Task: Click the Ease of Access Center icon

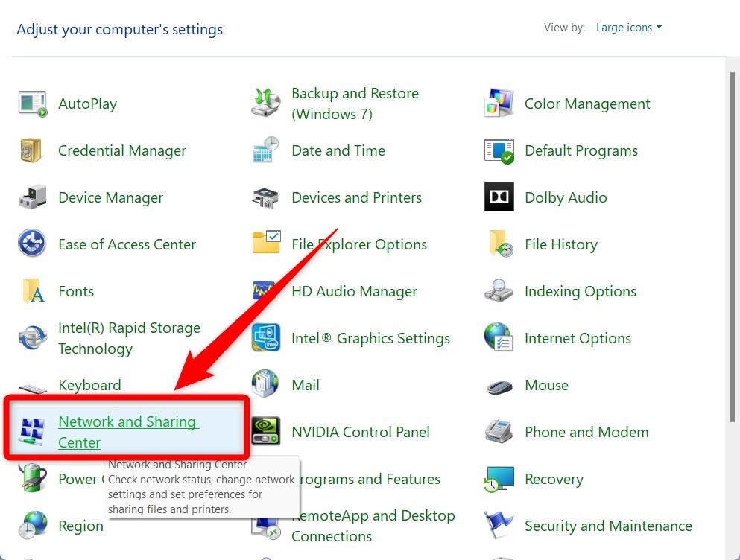Action: pyautogui.click(x=31, y=243)
